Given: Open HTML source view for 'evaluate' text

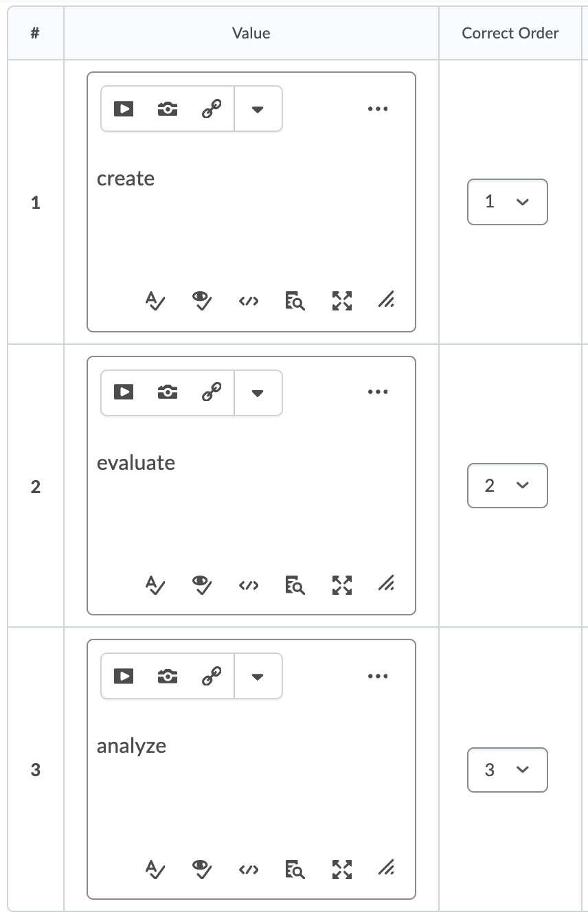Looking at the screenshot, I should click(x=248, y=585).
